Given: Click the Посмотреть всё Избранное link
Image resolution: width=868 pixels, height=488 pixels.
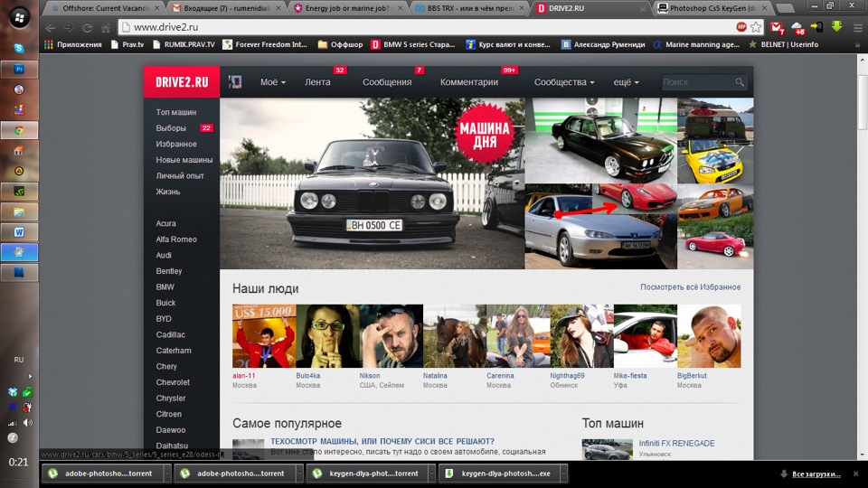Looking at the screenshot, I should click(x=690, y=287).
